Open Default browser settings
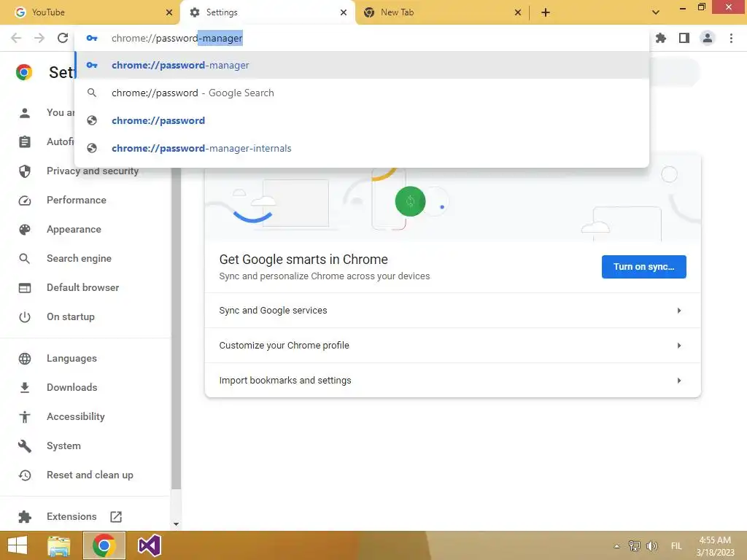Image resolution: width=747 pixels, height=560 pixels. pos(85,287)
